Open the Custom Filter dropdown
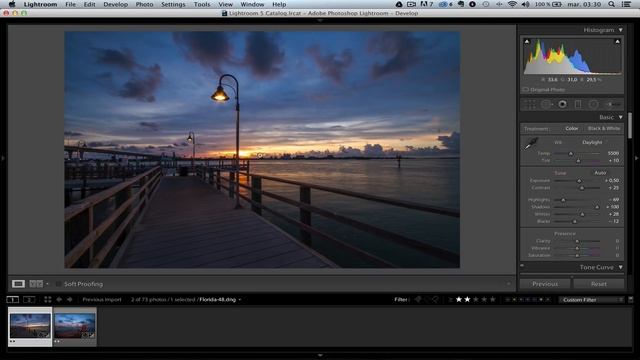The height and width of the screenshot is (360, 640). coord(591,300)
